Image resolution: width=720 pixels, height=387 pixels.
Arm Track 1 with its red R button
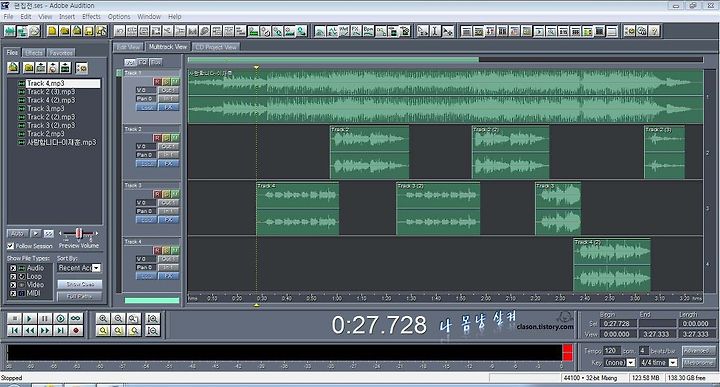point(157,81)
